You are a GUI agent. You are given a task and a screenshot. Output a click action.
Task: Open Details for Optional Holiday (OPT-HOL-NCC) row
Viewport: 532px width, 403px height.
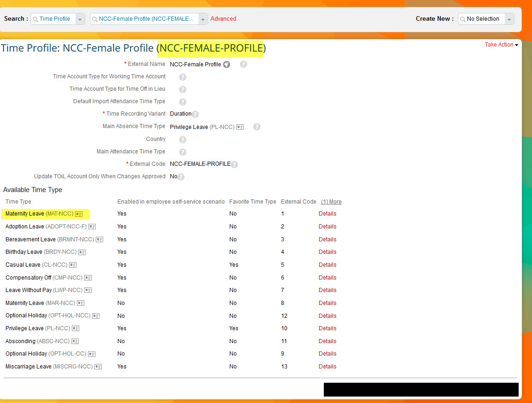[327, 316]
